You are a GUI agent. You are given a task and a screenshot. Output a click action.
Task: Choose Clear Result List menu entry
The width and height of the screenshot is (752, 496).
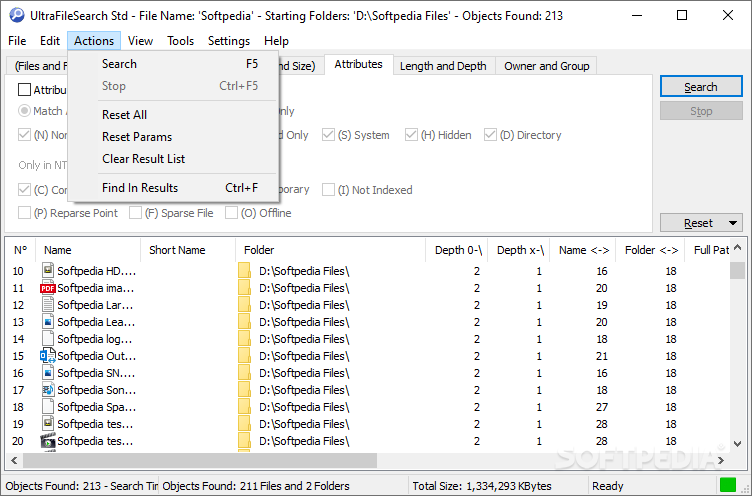tap(173, 159)
